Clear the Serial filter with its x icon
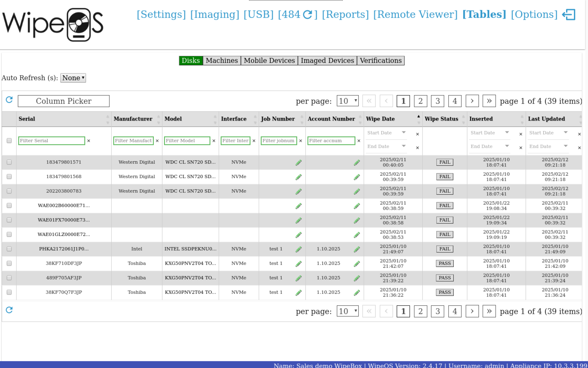Screen dimensions: 588x368 [x=89, y=141]
